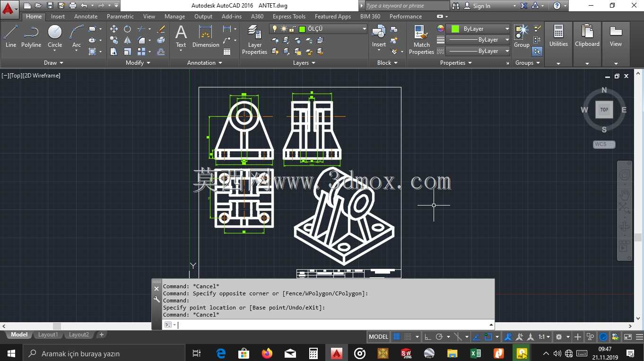
Task: Click the command line customize wrench icon
Action: point(157,299)
